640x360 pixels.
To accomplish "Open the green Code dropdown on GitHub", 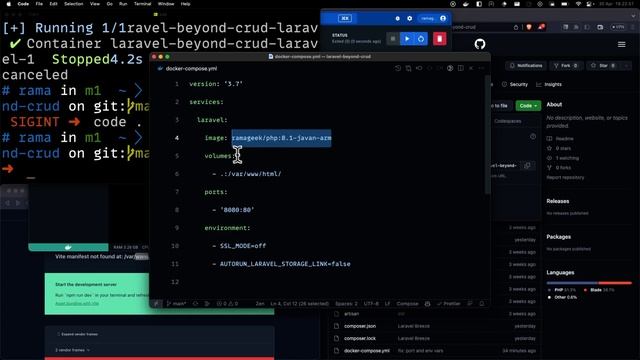I will pos(528,106).
